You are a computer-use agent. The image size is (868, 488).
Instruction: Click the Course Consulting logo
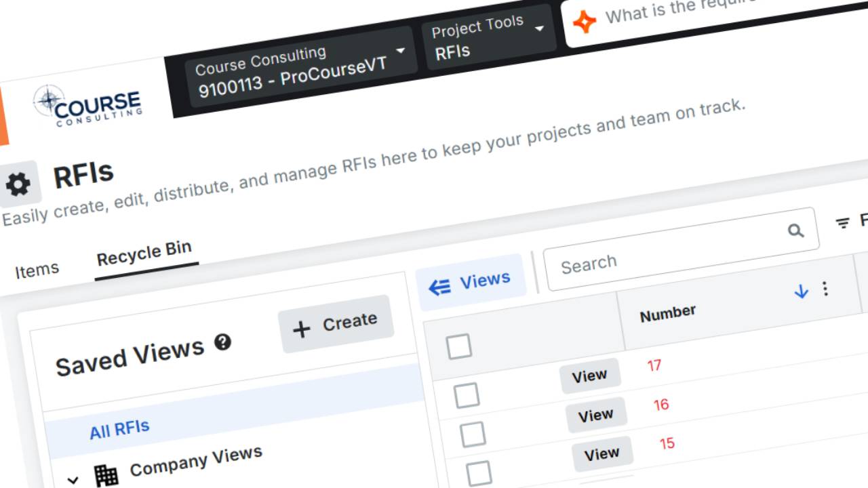pos(88,106)
